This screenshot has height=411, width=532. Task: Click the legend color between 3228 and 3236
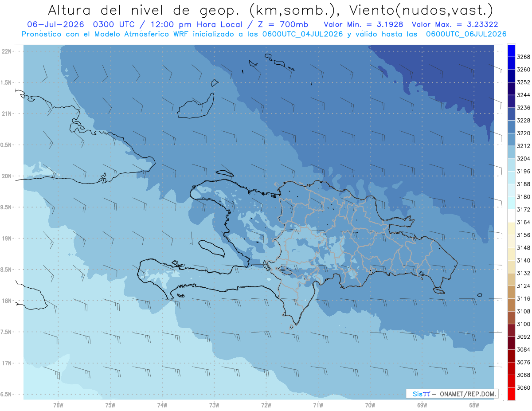click(x=511, y=114)
